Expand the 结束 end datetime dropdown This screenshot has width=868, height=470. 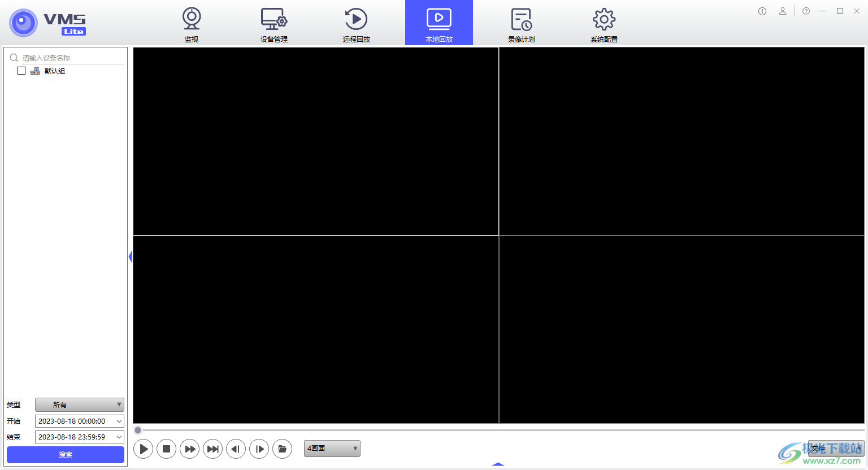coord(119,437)
